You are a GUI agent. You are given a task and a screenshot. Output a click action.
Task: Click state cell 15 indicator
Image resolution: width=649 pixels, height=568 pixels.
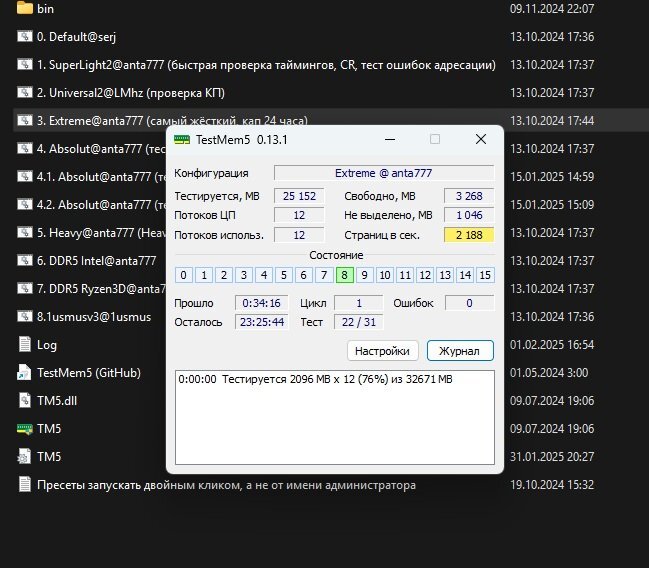click(485, 275)
